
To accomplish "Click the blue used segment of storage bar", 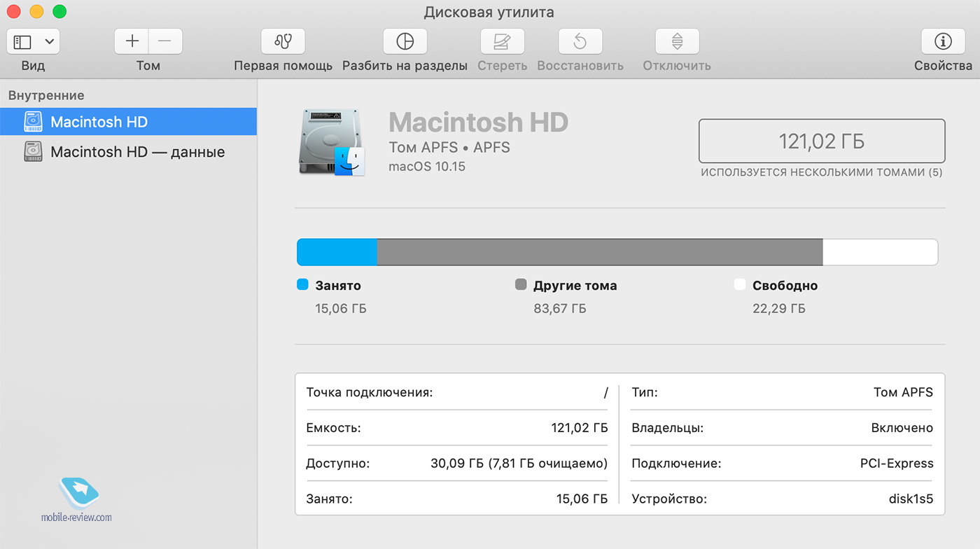I will [337, 252].
